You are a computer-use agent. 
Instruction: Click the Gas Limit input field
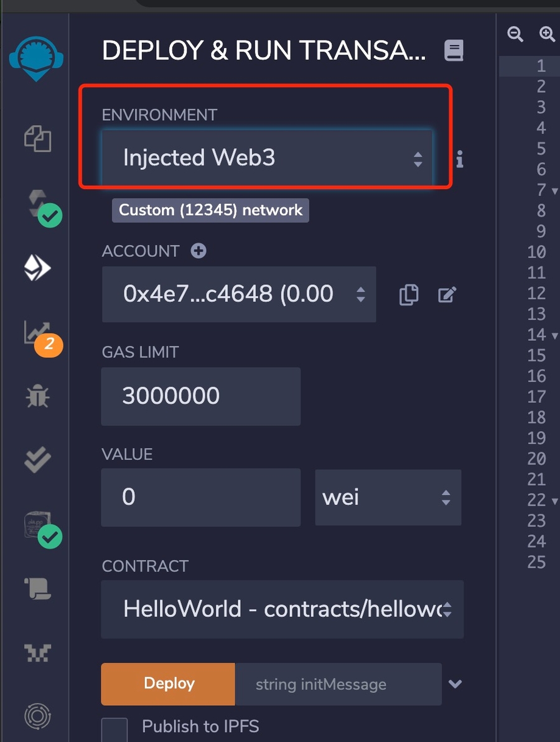click(200, 396)
